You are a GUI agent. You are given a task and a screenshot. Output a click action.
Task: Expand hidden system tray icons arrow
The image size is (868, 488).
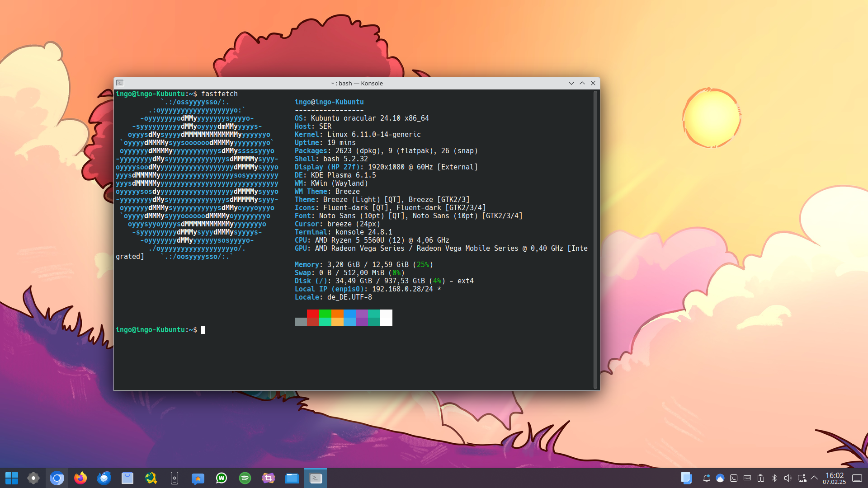815,478
